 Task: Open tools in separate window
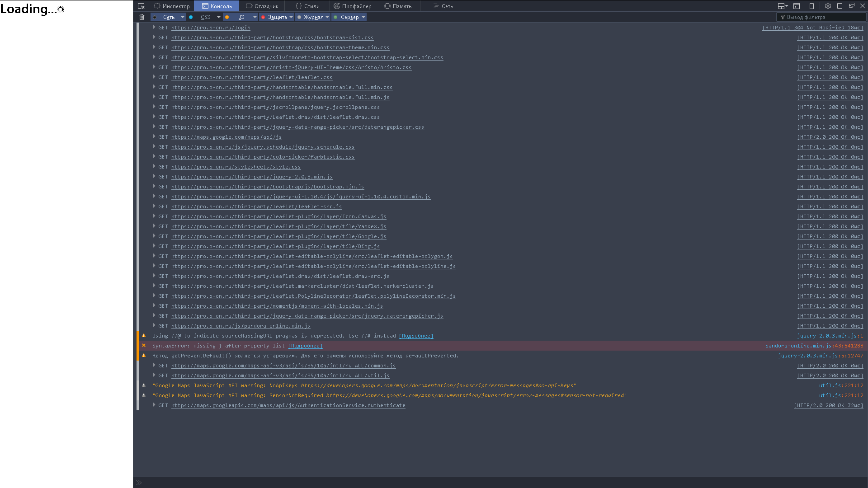coord(851,6)
